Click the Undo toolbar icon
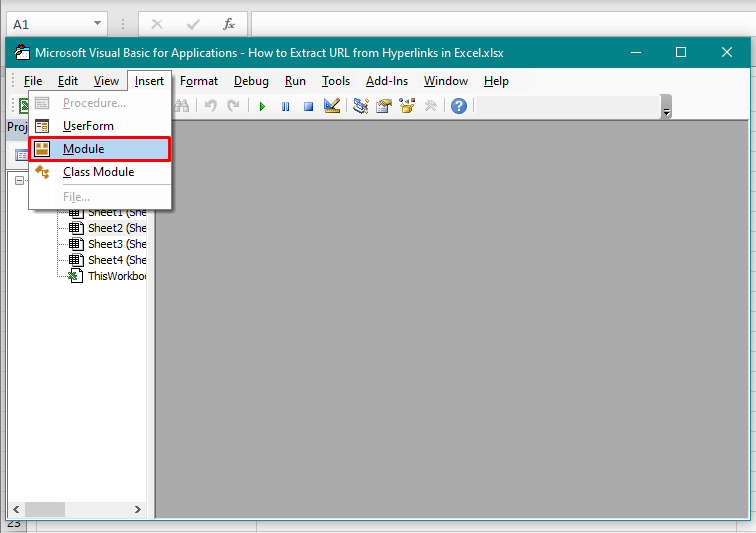Image resolution: width=756 pixels, height=533 pixels. pos(210,106)
